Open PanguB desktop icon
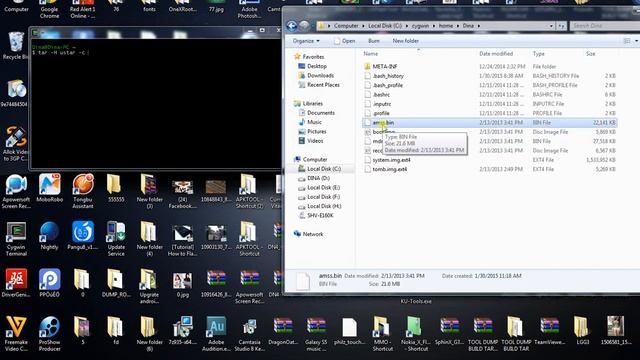Image resolution: width=640 pixels, height=360 pixels. [83, 236]
